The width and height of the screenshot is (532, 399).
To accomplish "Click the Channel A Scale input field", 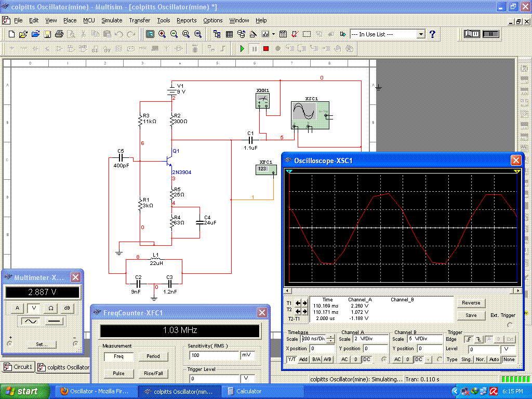I will coord(370,339).
